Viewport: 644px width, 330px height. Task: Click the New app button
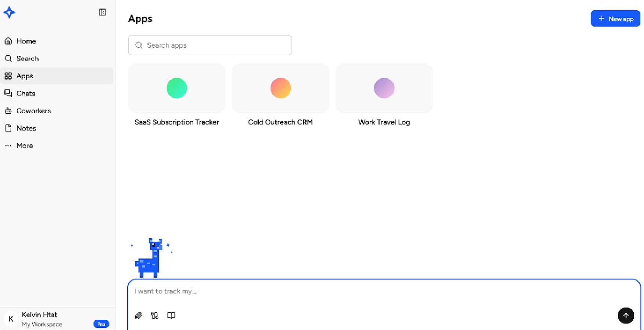click(615, 19)
